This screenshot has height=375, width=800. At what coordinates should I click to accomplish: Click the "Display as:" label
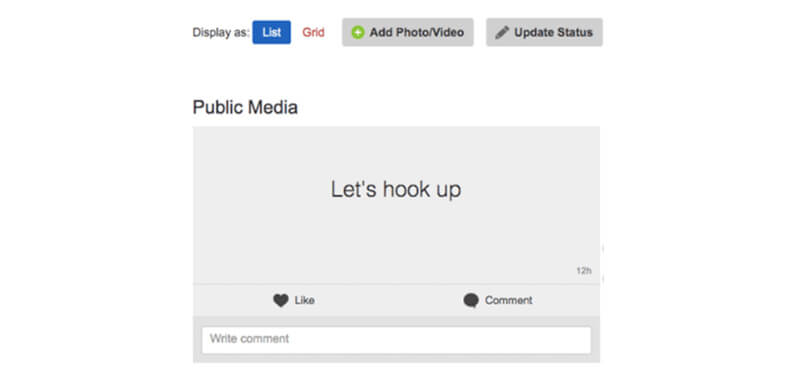(x=221, y=33)
